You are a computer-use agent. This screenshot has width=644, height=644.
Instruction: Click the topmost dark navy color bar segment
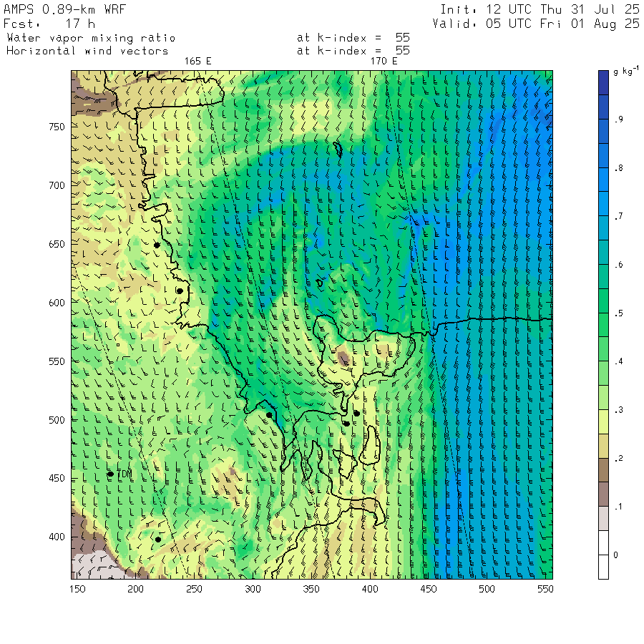[x=603, y=82]
